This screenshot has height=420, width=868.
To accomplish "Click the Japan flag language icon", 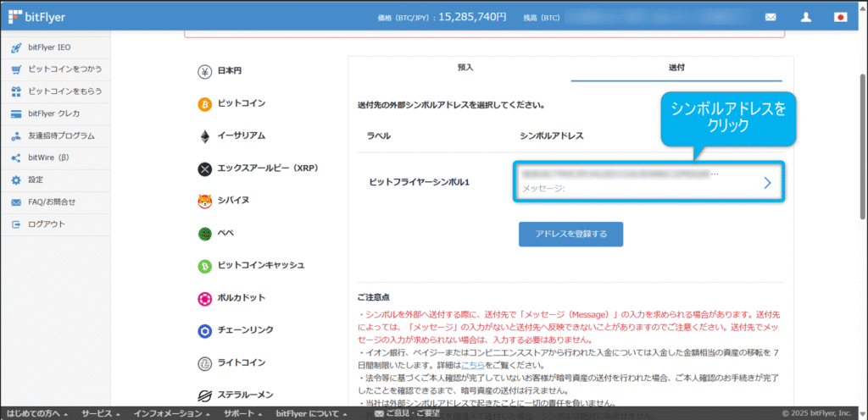I will (x=840, y=17).
